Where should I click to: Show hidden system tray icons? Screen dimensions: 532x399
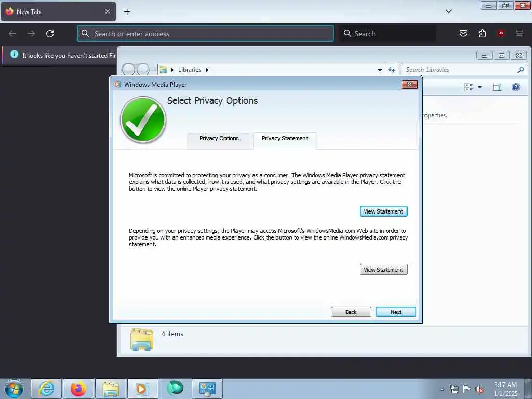(442, 389)
